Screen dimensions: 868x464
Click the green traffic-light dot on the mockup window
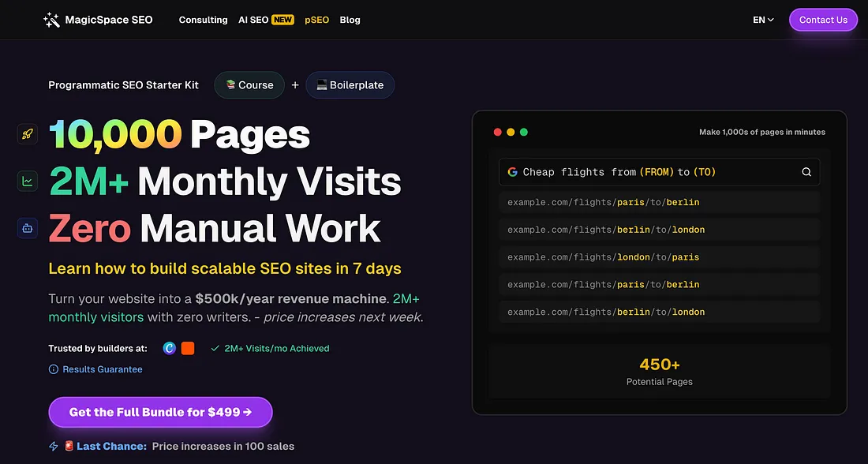point(523,132)
